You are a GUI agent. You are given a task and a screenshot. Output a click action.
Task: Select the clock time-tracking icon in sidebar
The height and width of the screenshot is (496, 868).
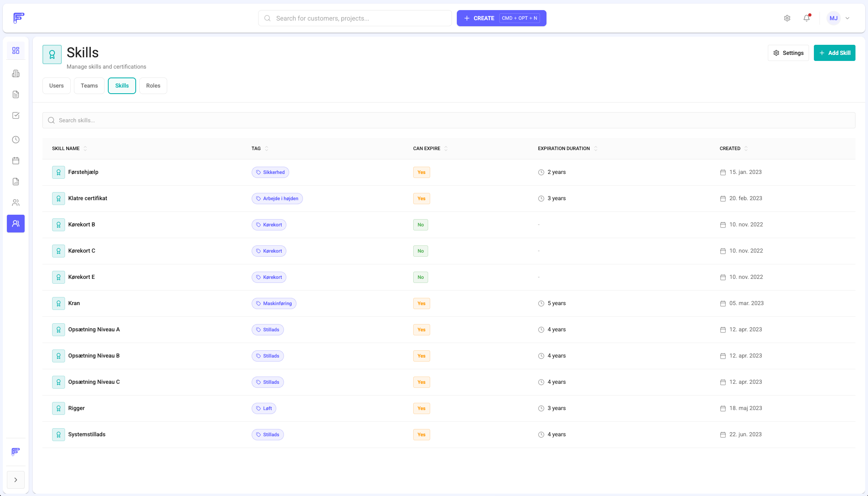(16, 140)
